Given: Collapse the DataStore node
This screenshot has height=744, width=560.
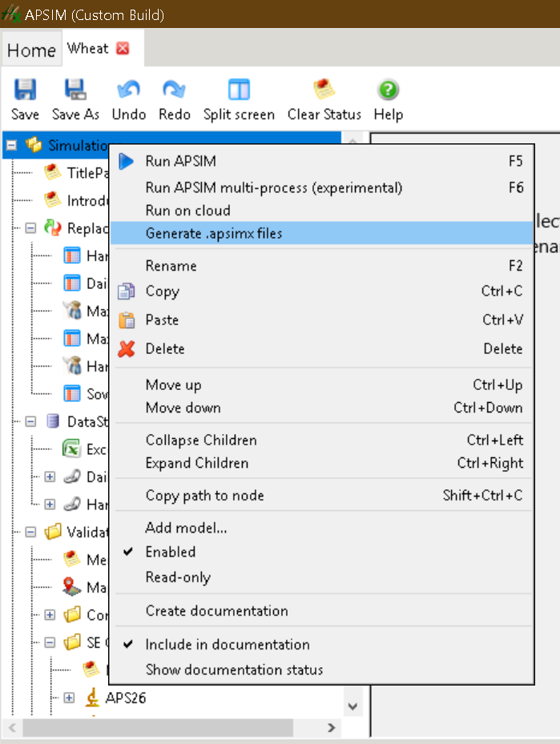Looking at the screenshot, I should (x=31, y=421).
